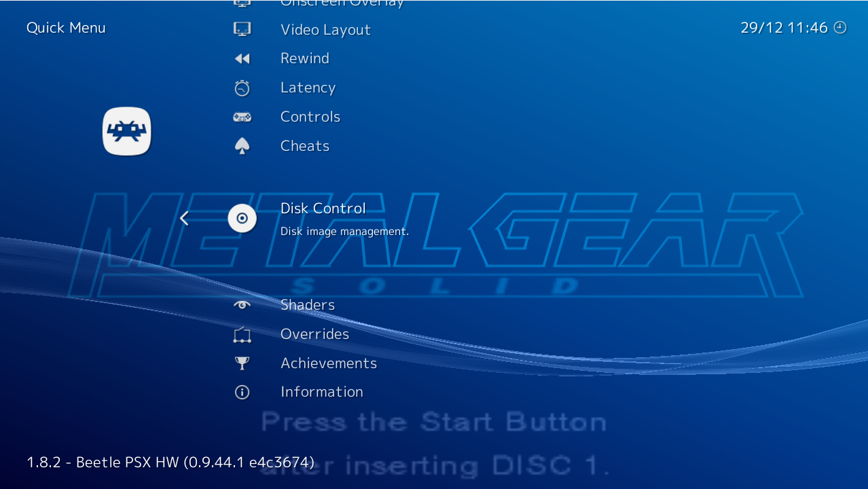Click the date and time display

pos(793,28)
